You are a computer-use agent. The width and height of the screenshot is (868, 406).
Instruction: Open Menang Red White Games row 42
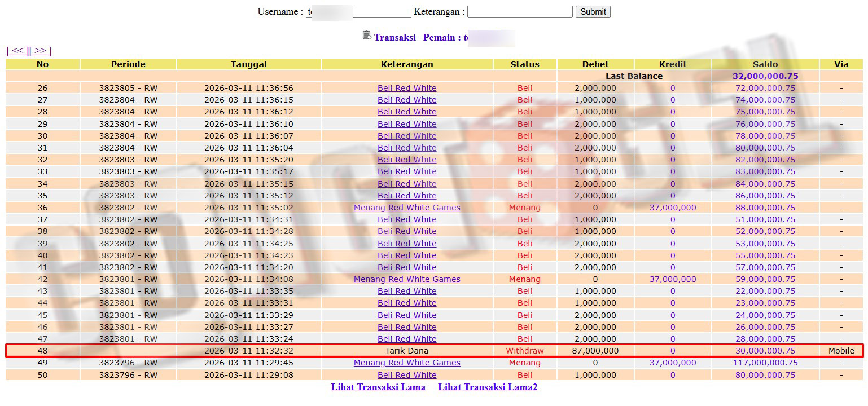pyautogui.click(x=407, y=279)
